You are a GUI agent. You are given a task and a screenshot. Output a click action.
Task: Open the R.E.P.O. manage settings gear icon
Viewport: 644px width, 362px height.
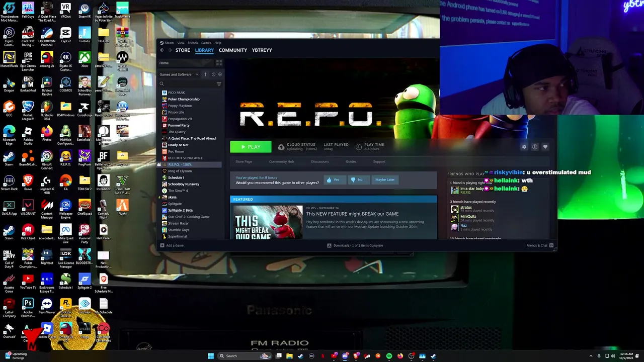pyautogui.click(x=524, y=147)
